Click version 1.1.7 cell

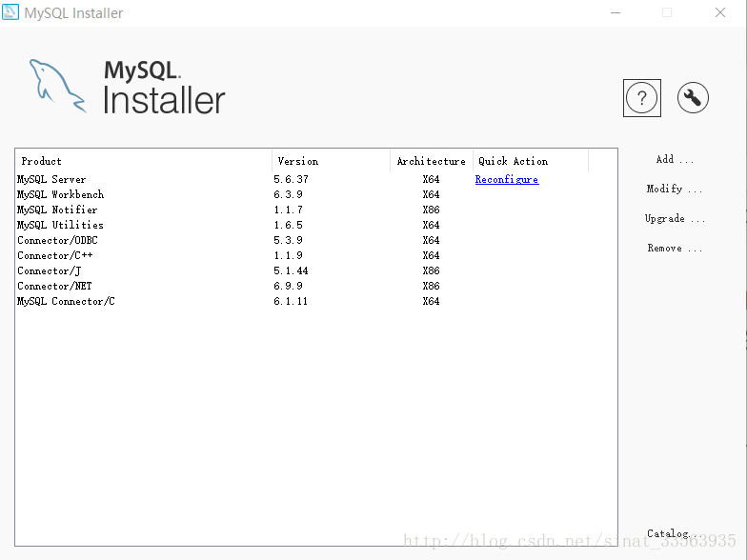click(x=288, y=210)
